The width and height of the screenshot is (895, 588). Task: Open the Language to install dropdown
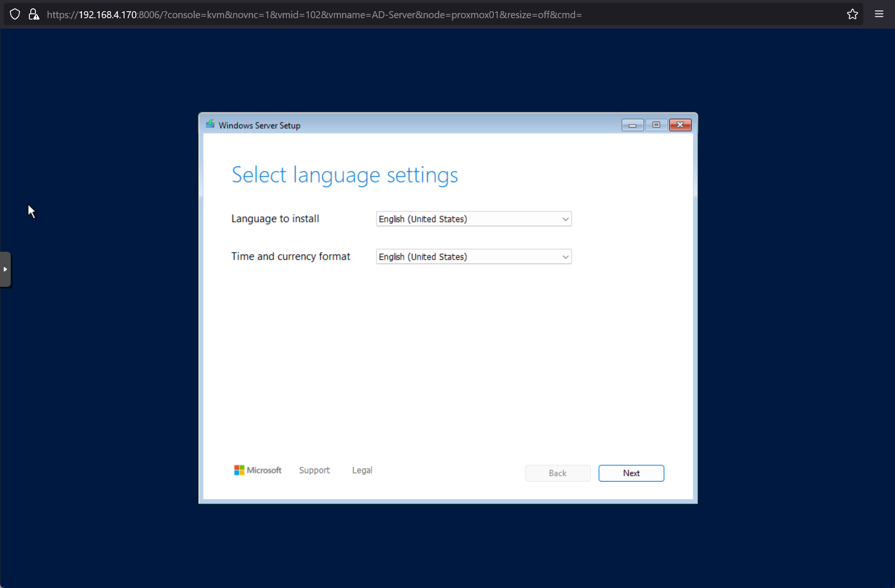(x=473, y=219)
